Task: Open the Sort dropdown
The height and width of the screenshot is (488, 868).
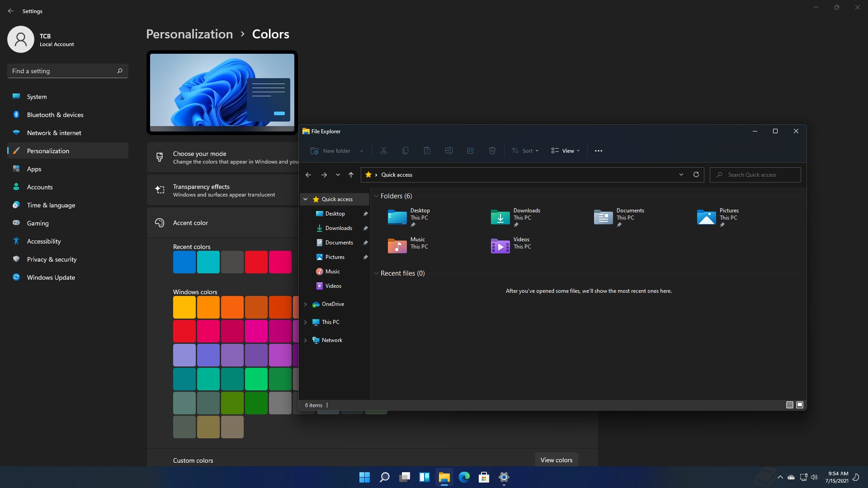Action: coord(525,151)
